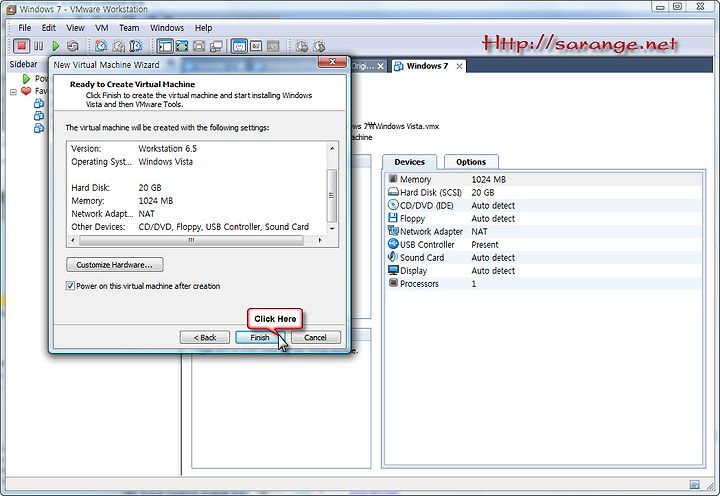Click the CD/DVD (IDE) device icon
This screenshot has width=720, height=496.
393,205
